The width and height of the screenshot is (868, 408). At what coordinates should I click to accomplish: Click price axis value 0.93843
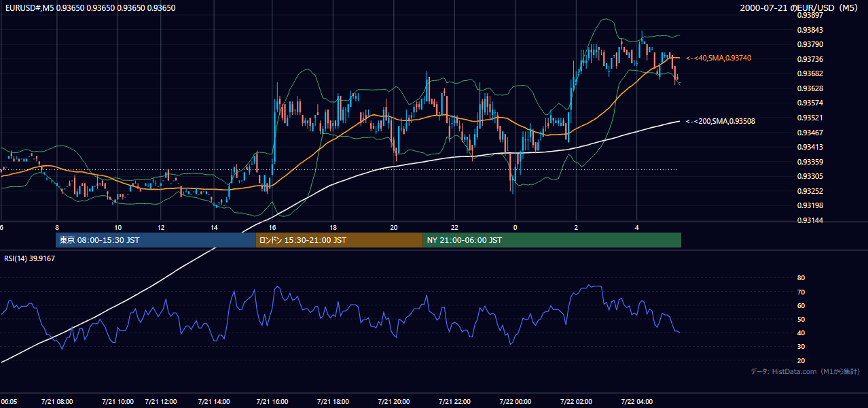click(x=810, y=30)
